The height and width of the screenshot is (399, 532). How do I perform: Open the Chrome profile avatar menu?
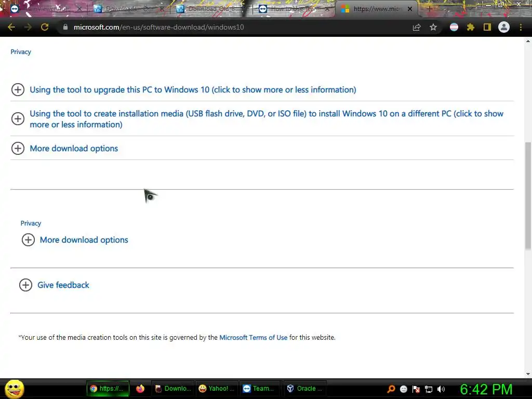point(504,27)
